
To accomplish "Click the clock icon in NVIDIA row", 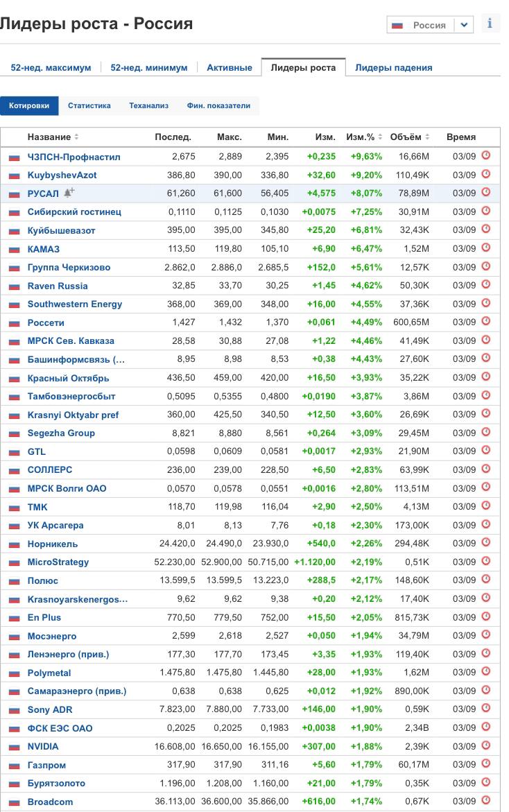I will tap(485, 745).
